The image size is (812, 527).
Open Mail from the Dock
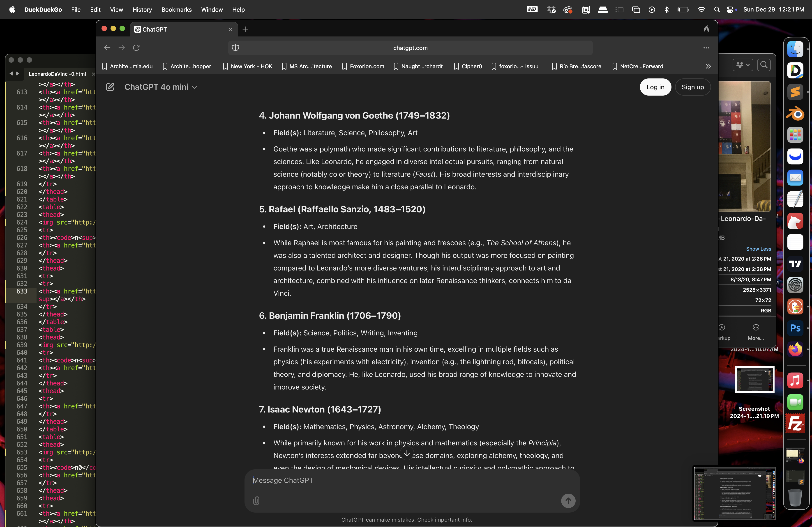pos(795,178)
